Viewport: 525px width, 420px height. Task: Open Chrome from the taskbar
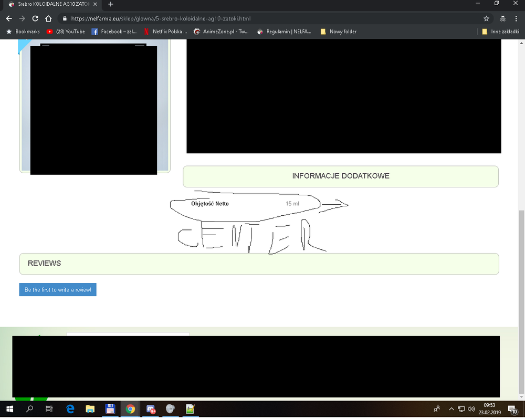pyautogui.click(x=130, y=409)
